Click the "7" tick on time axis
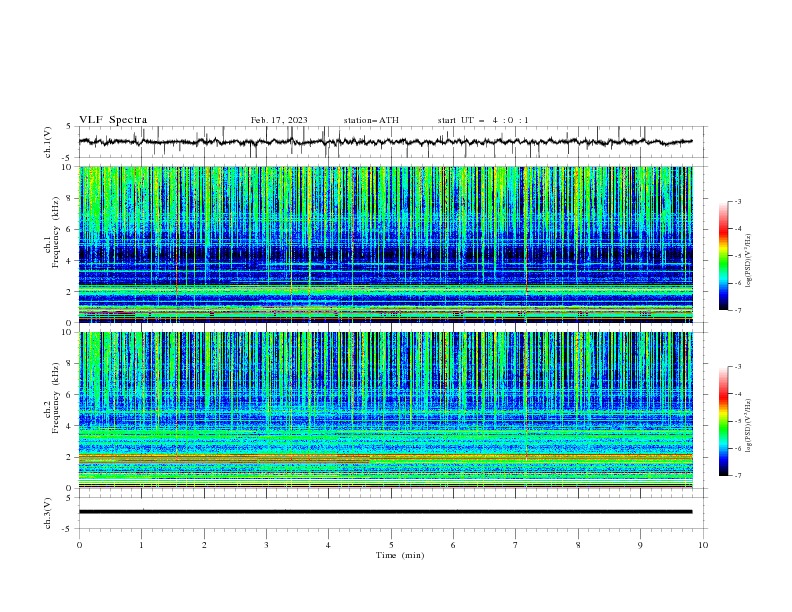The height and width of the screenshot is (612, 792). [x=516, y=545]
